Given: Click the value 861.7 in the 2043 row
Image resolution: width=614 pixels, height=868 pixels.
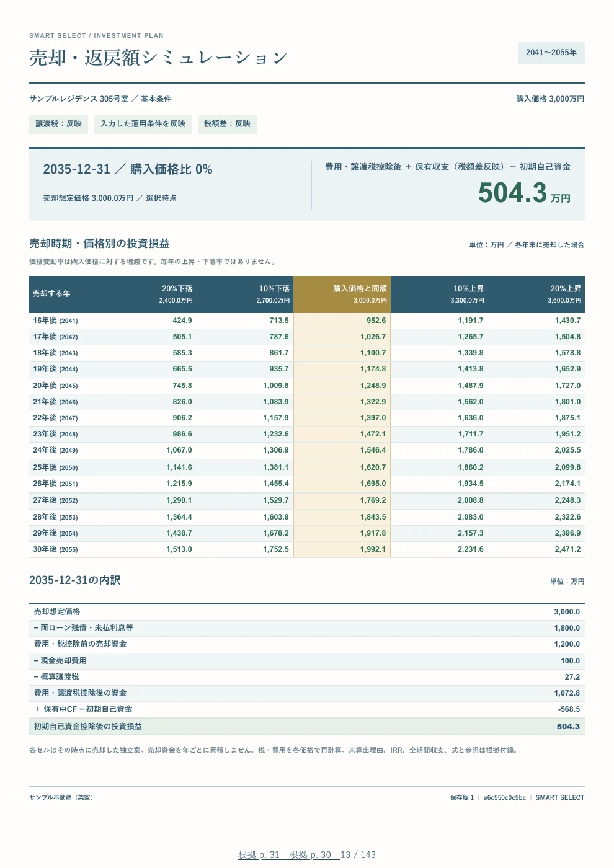Looking at the screenshot, I should tap(279, 353).
